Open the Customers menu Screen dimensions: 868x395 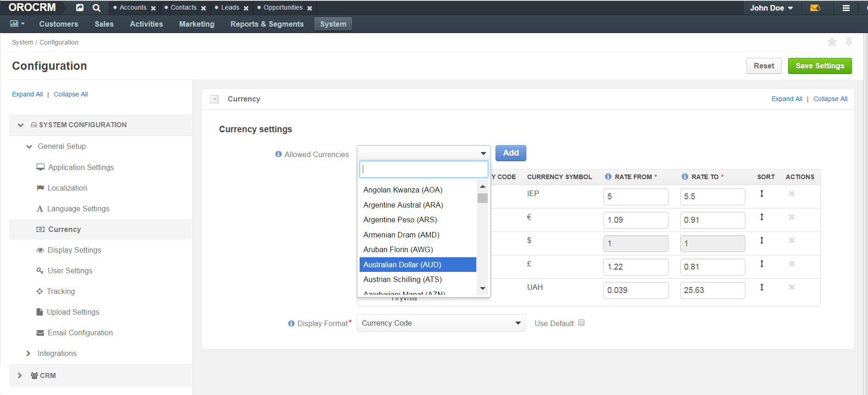pos(59,24)
